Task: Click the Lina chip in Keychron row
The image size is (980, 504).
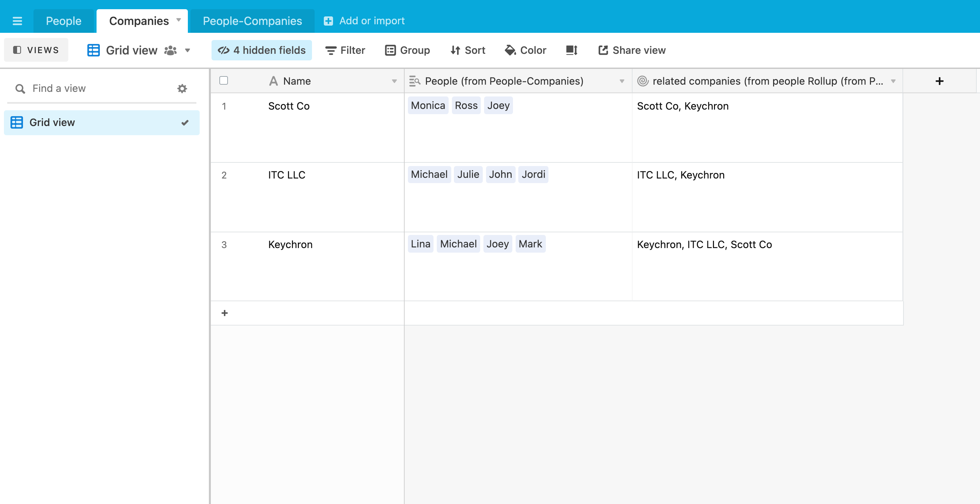Action: [420, 244]
